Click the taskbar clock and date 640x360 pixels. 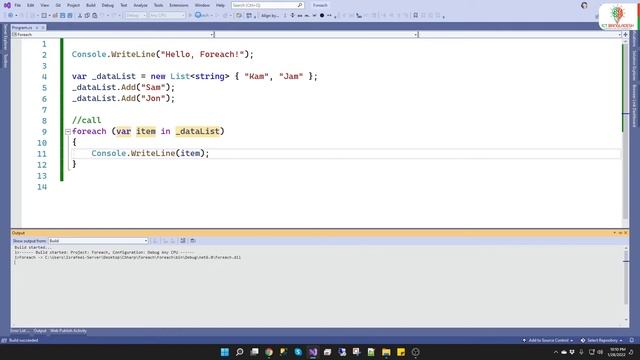tap(617, 352)
